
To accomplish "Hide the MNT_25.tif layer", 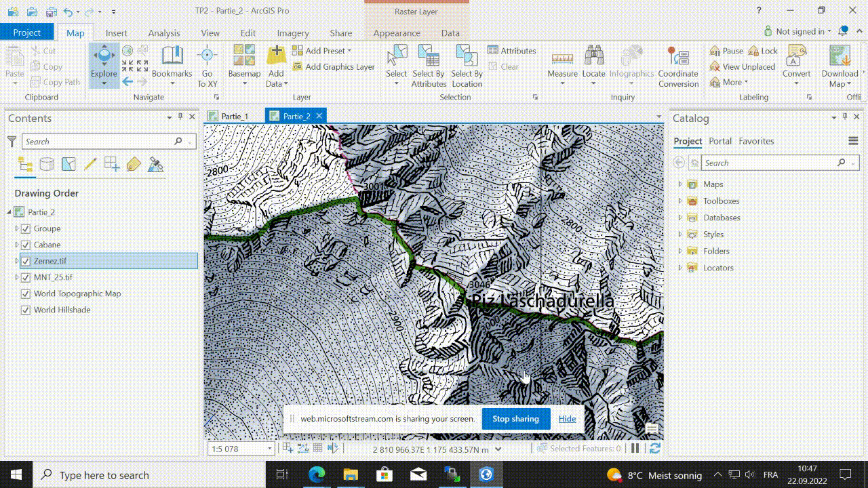I will [x=26, y=277].
